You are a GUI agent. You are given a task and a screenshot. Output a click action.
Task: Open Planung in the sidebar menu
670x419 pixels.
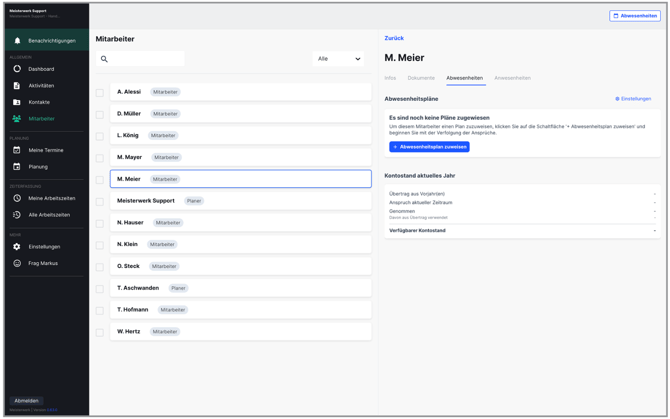click(38, 167)
